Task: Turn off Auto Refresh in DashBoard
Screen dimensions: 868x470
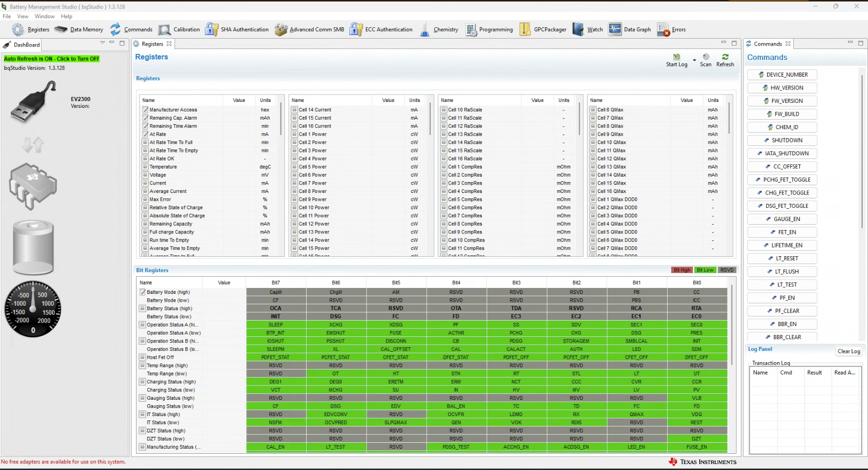Action: [x=51, y=59]
